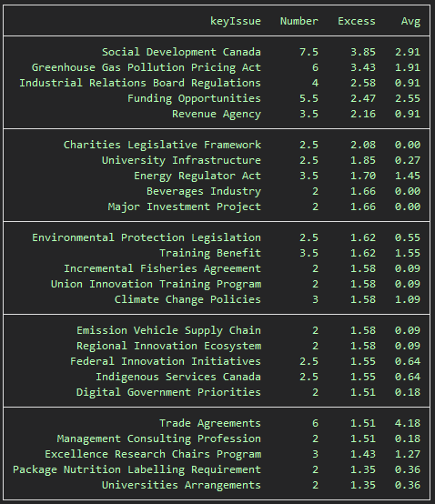The width and height of the screenshot is (435, 504).
Task: Click the Avg value 0.27
Action: 408,160
